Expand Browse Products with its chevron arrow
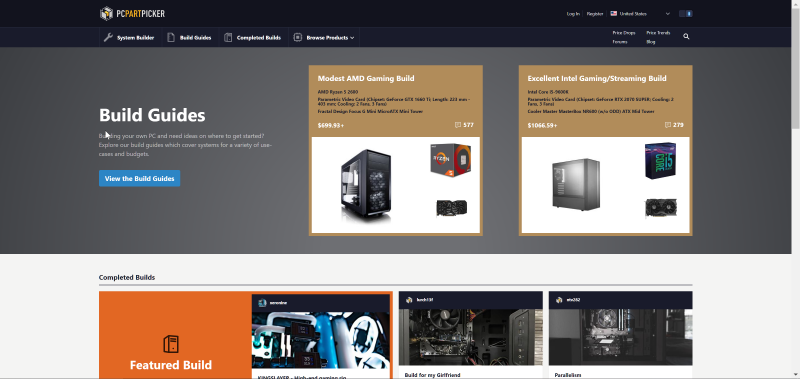 click(352, 38)
